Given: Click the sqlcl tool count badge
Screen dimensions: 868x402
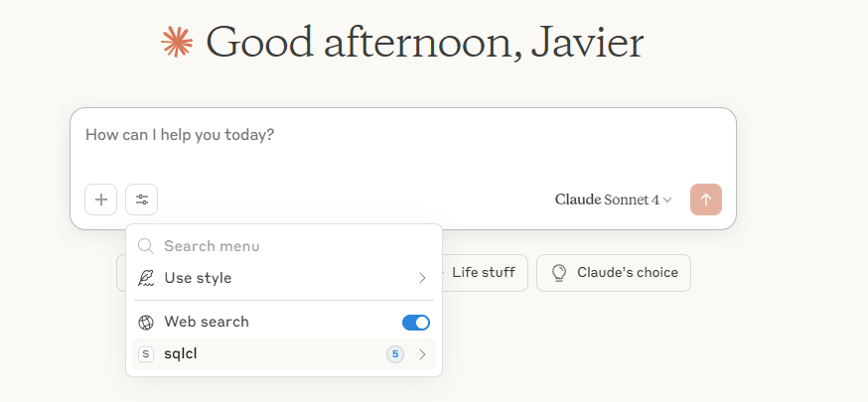Looking at the screenshot, I should [x=395, y=354].
